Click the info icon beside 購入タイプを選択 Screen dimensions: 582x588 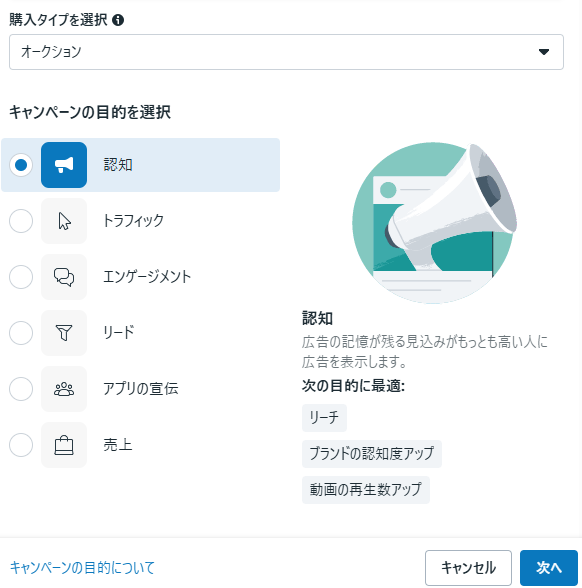pyautogui.click(x=118, y=20)
